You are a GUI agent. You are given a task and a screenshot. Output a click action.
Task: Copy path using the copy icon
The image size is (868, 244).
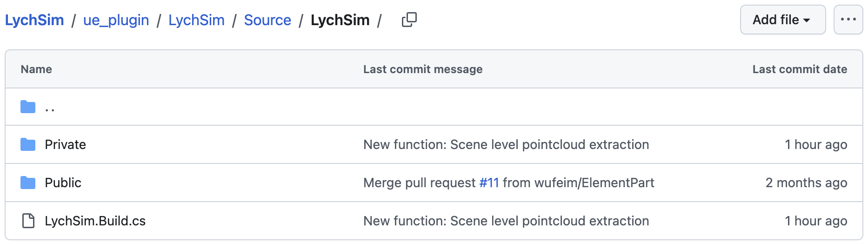tap(409, 20)
